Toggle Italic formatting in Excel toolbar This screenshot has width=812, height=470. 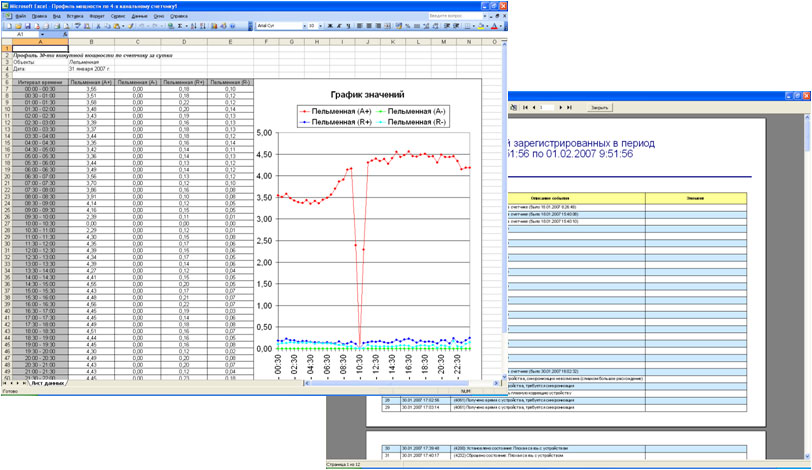[339, 26]
